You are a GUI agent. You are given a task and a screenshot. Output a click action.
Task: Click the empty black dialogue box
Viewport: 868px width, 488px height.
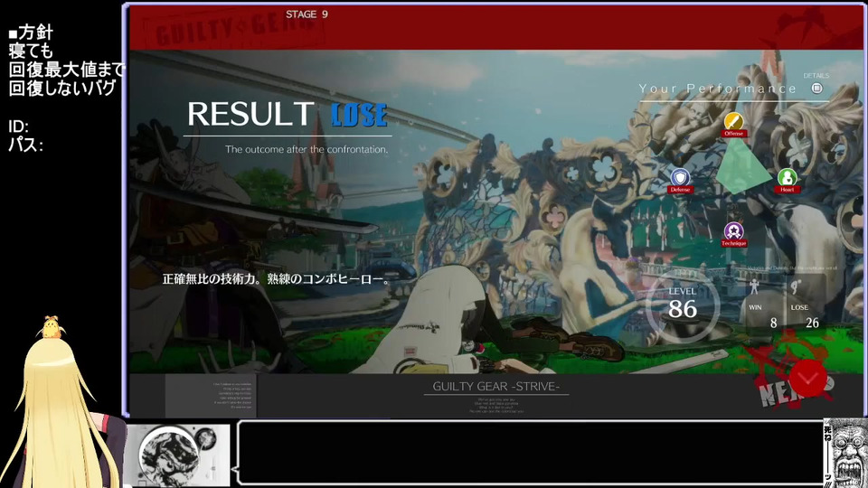click(530, 453)
